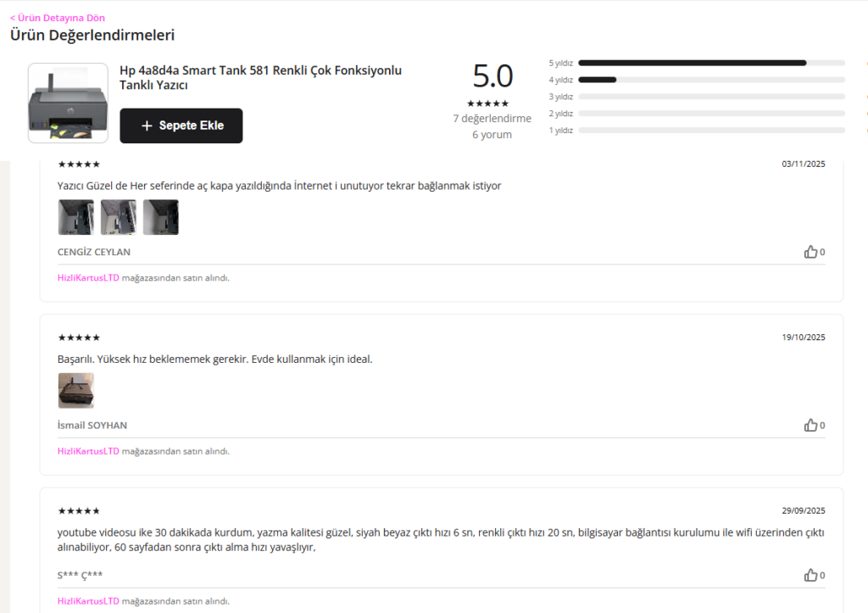Add printer to cart with Sepete Ekle
The height and width of the screenshot is (613, 868).
(x=181, y=125)
